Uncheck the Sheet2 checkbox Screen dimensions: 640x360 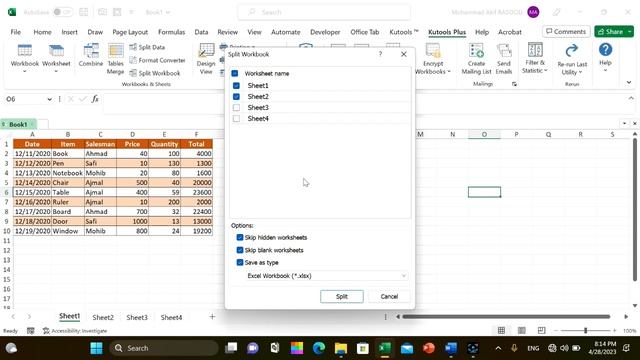tap(236, 97)
